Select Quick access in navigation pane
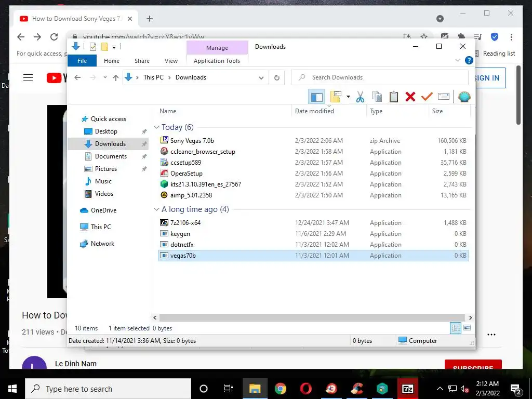 [108, 119]
